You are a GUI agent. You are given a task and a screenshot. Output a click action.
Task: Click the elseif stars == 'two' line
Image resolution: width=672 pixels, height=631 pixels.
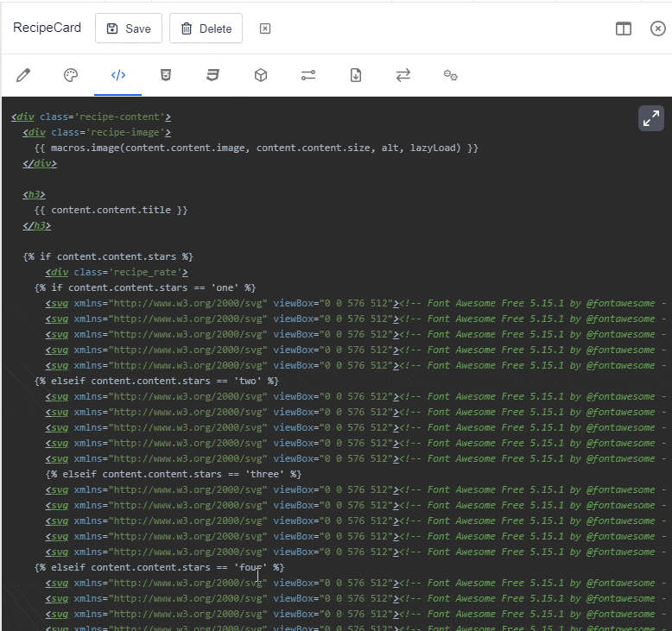tap(156, 382)
